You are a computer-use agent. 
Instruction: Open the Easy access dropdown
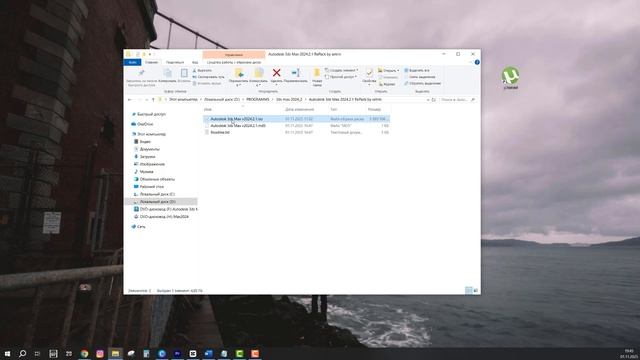pyautogui.click(x=341, y=77)
